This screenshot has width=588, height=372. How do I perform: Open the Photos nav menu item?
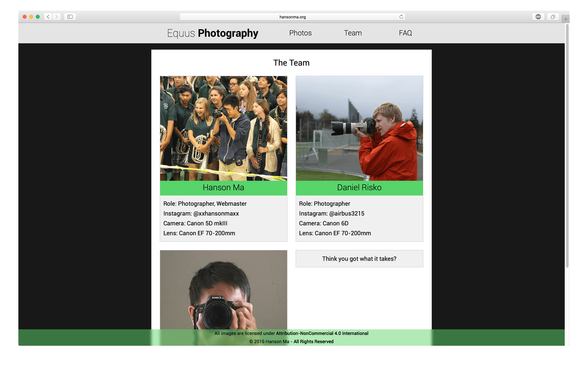(x=300, y=33)
